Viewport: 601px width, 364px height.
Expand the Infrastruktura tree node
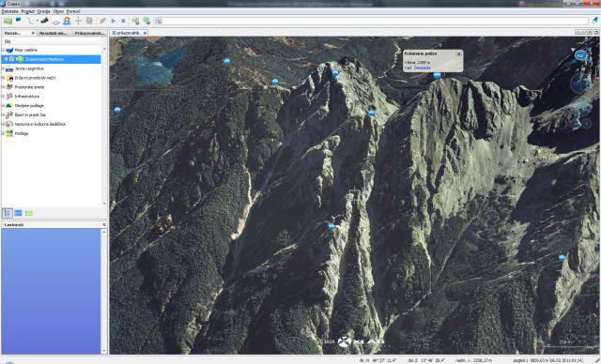click(4, 96)
